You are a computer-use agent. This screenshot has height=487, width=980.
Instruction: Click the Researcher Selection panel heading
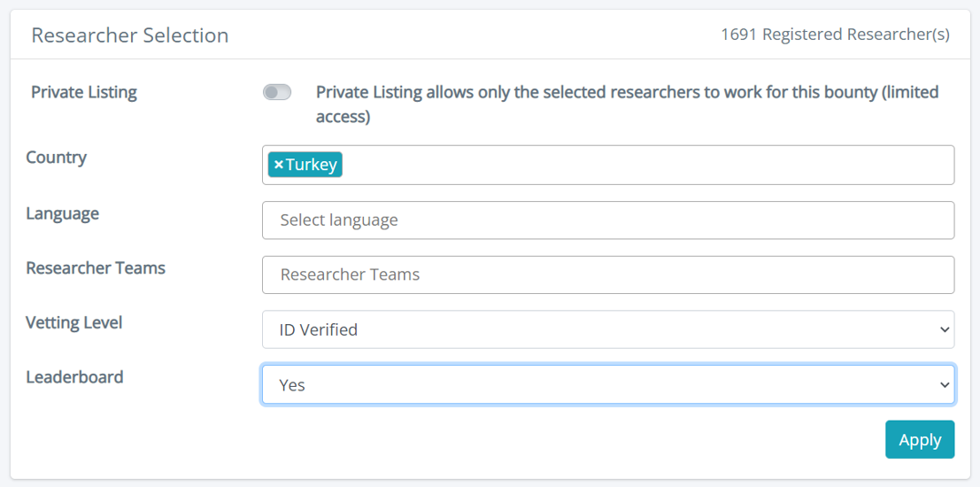click(x=130, y=35)
